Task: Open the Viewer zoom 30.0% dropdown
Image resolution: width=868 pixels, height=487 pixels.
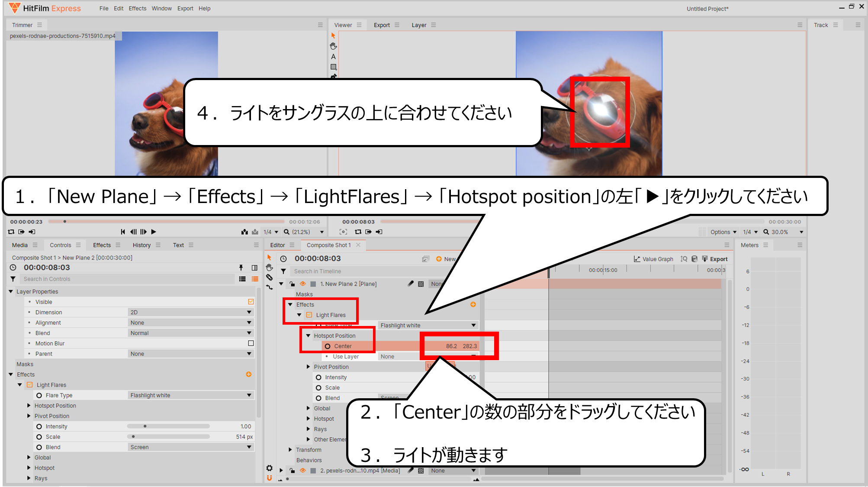Action: pos(783,232)
